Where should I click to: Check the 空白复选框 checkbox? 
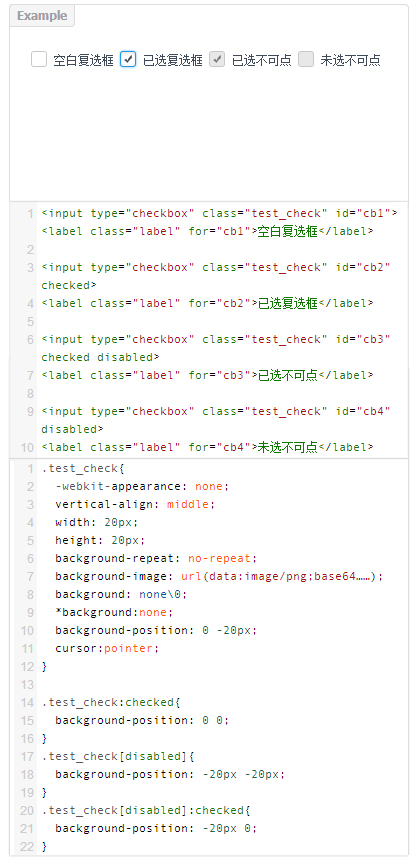coord(39,59)
